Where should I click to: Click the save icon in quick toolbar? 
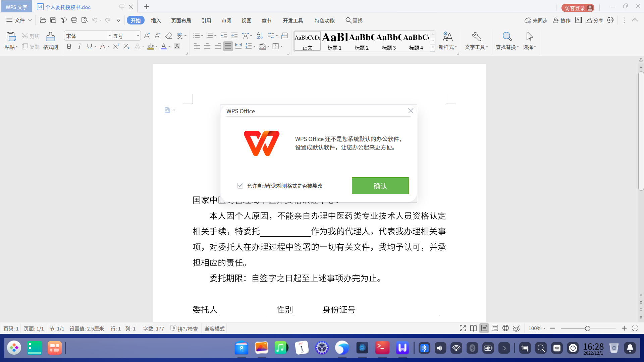click(x=53, y=20)
